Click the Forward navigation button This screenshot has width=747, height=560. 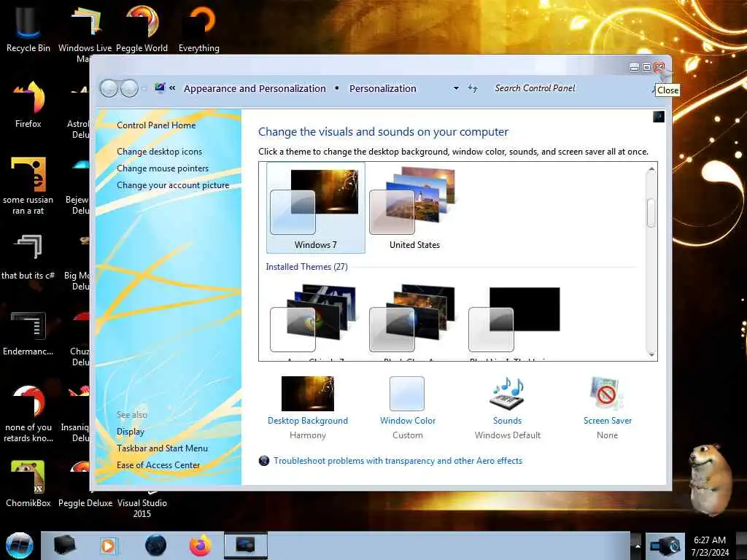pyautogui.click(x=129, y=88)
